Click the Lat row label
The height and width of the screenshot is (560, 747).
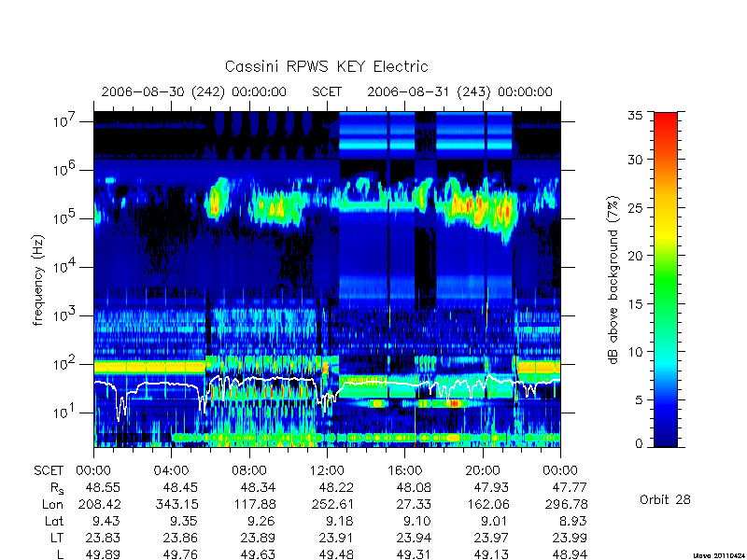tap(54, 521)
